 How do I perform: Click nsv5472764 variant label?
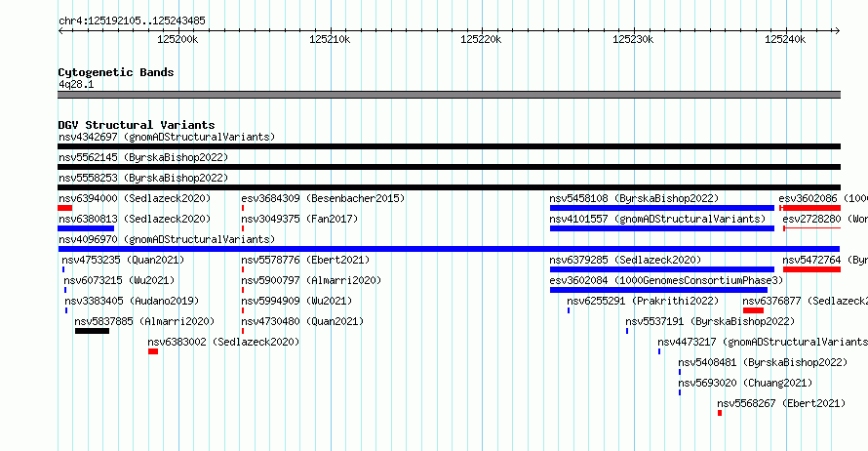pyautogui.click(x=825, y=260)
